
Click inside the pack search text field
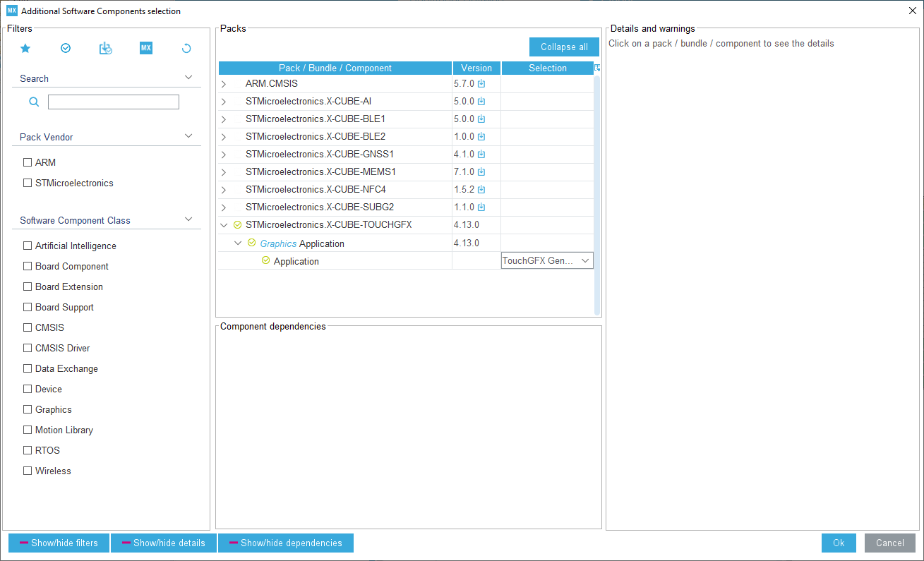[114, 102]
